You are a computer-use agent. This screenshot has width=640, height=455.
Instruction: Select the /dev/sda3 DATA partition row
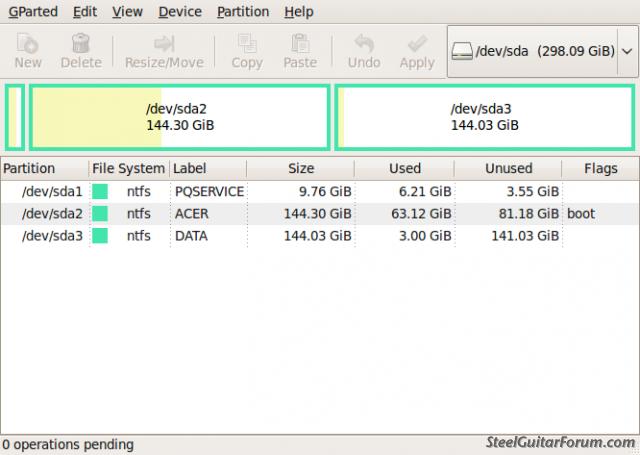[200, 235]
